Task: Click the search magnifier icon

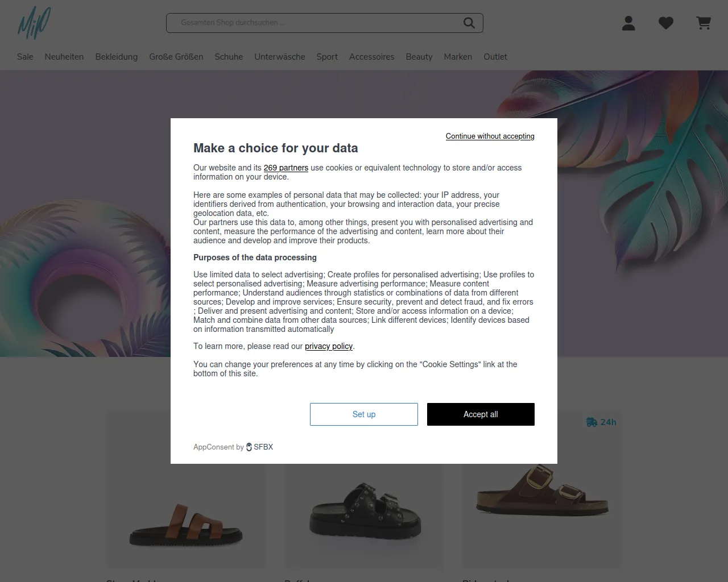Action: coord(469,23)
